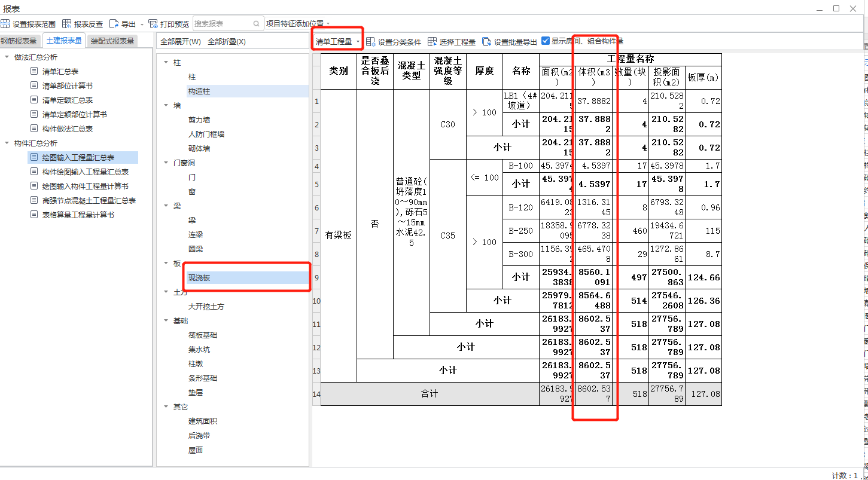Collapse the 墙 category
Screen dimensions: 868x480
click(x=166, y=105)
